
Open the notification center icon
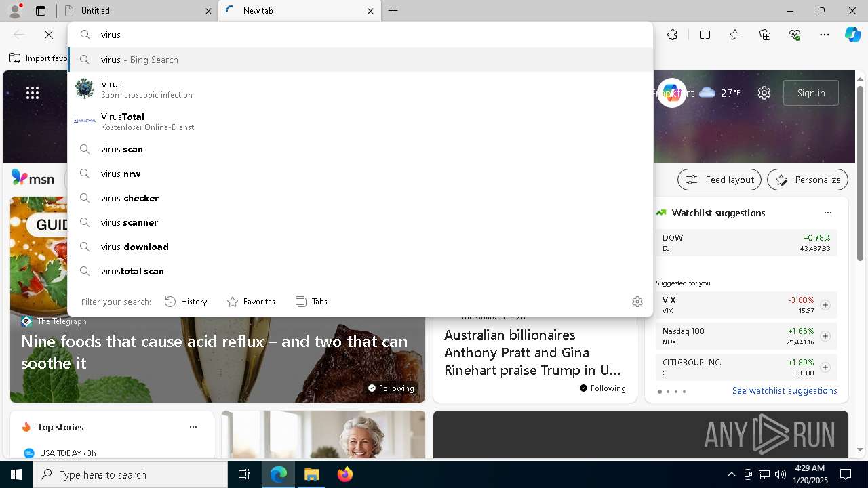846,474
